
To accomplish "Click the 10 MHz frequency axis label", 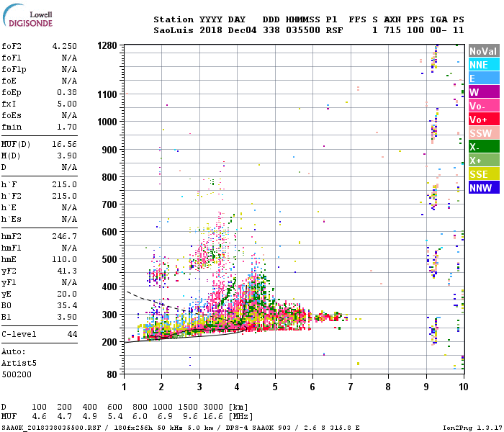I will [463, 387].
